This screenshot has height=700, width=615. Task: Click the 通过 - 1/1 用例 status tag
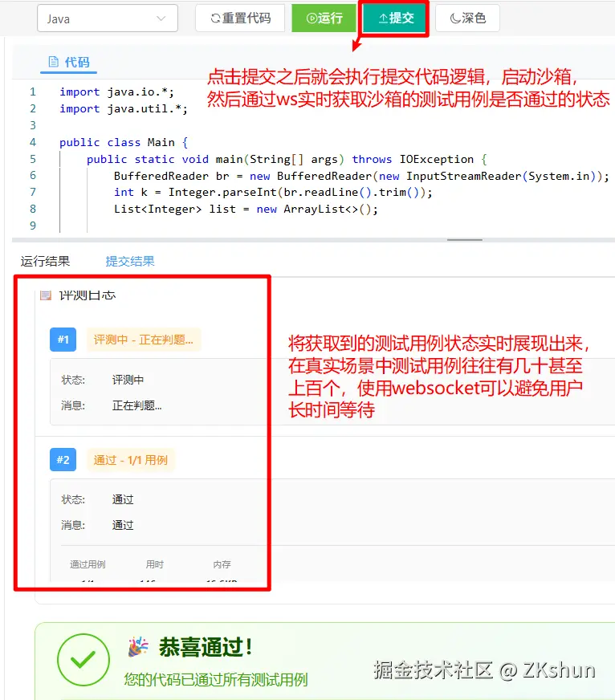130,460
